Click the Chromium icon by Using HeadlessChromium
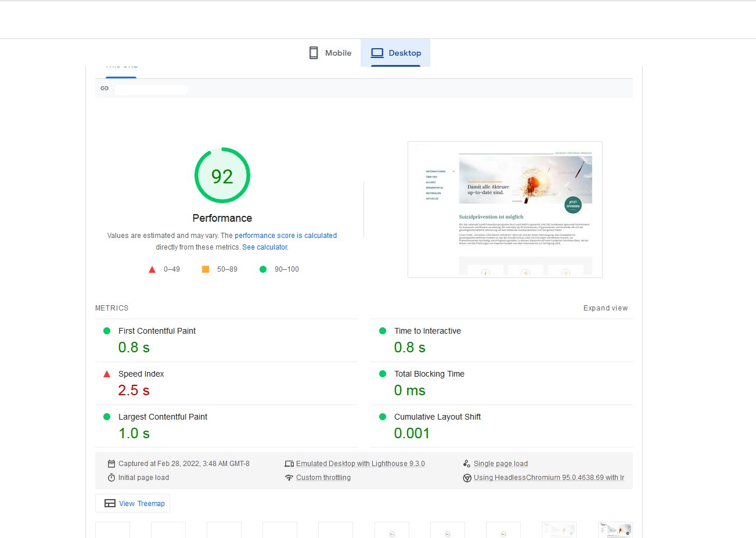The width and height of the screenshot is (756, 538). pos(466,478)
